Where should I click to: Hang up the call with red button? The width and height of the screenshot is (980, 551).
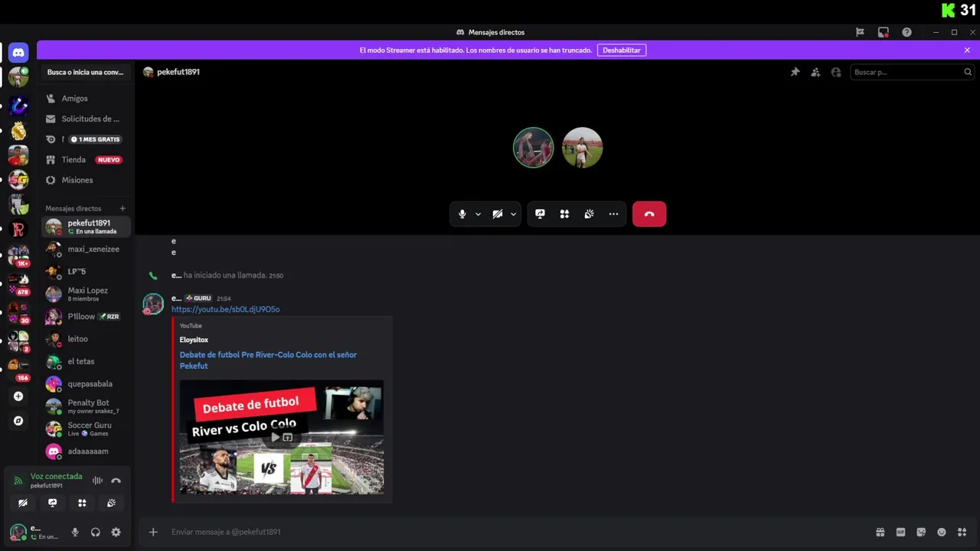[649, 214]
